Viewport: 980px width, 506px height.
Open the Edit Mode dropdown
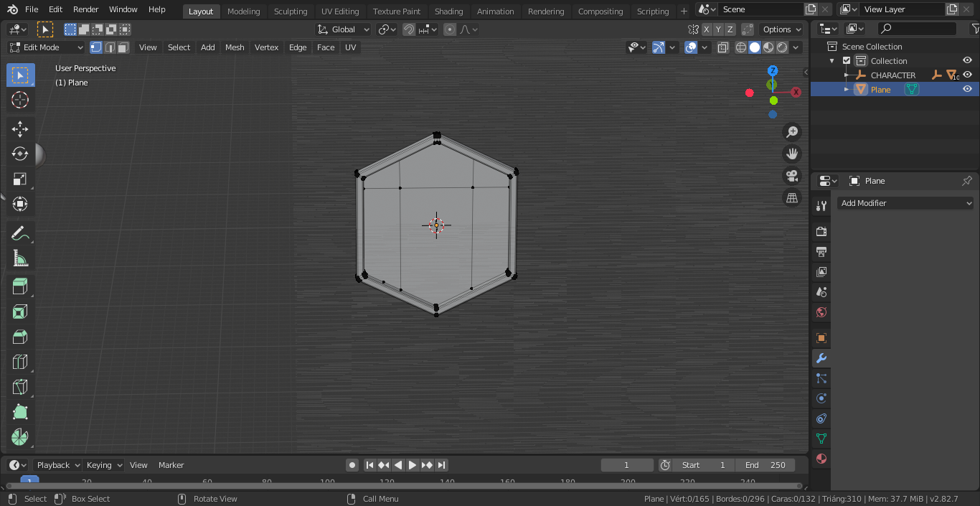click(x=46, y=47)
